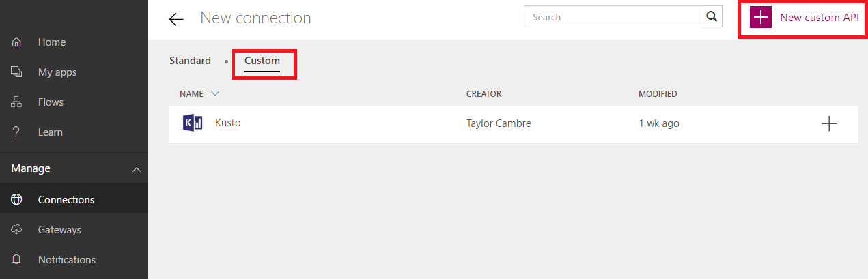Click the Connections globe icon
Screen dimensions: 868x279
tap(17, 200)
